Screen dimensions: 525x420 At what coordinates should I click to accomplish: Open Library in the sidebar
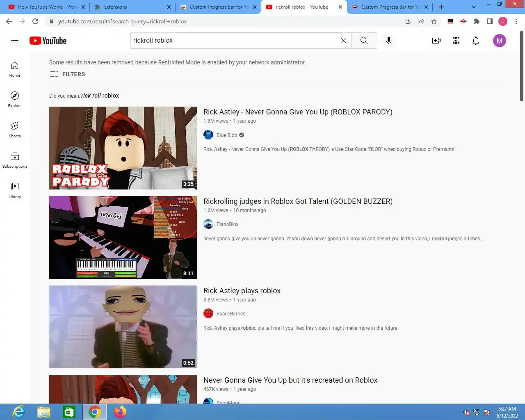15,191
